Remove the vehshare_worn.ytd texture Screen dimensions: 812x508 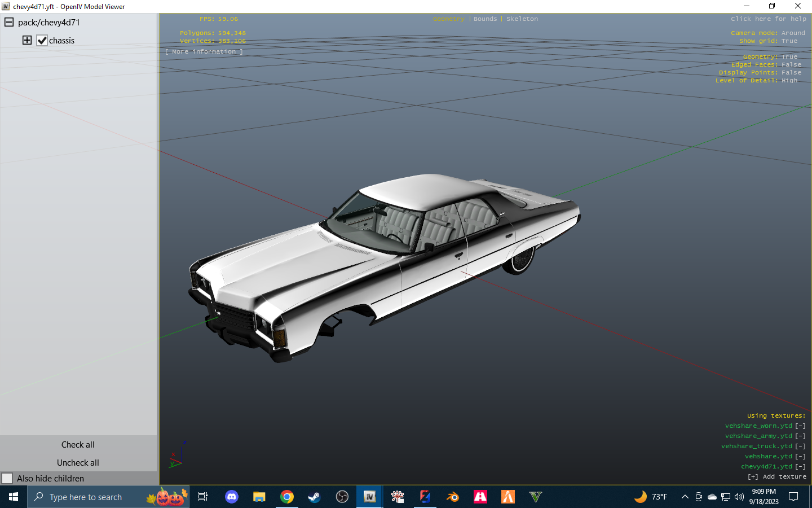click(800, 426)
